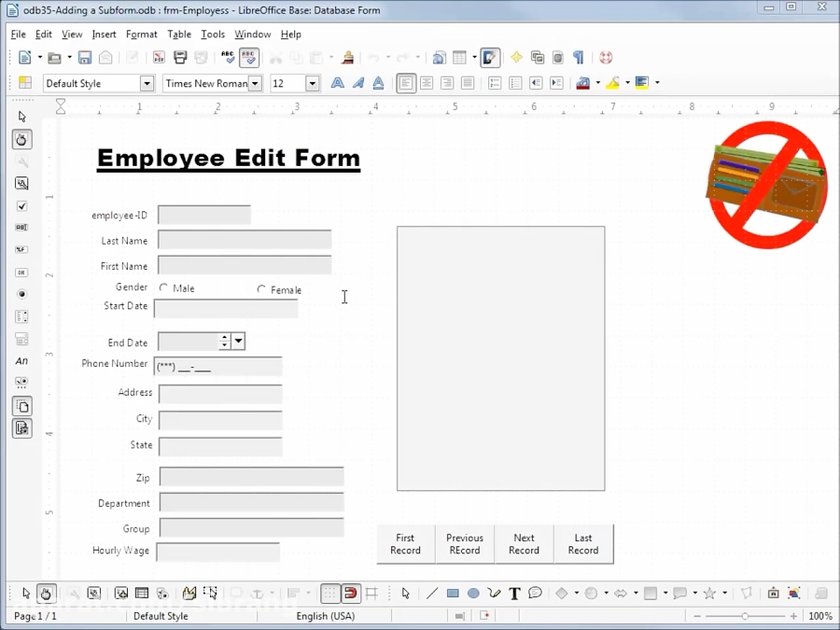Select the Male gender radio button
Screen dimensions: 840x630
pos(164,288)
